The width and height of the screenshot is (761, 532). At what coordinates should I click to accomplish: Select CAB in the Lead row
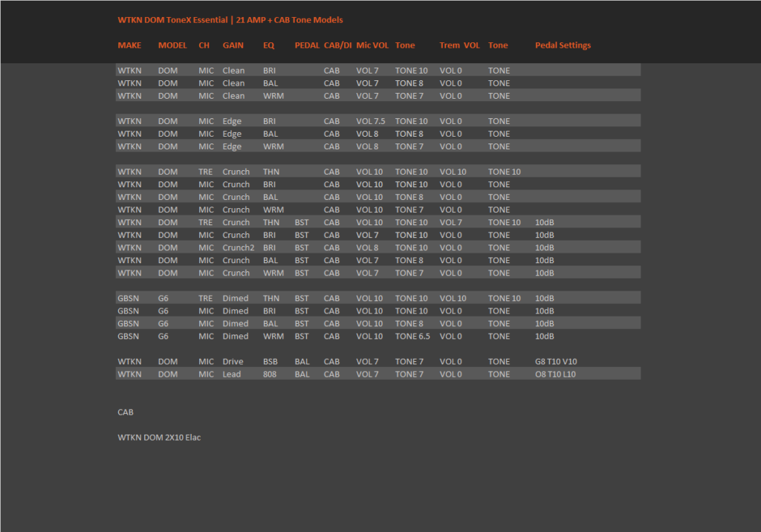[331, 374]
